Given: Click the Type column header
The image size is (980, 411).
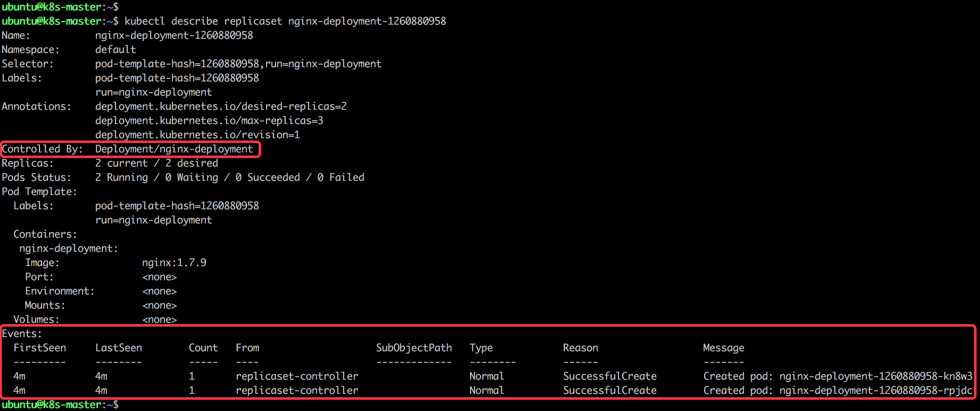Looking at the screenshot, I should click(x=481, y=348).
